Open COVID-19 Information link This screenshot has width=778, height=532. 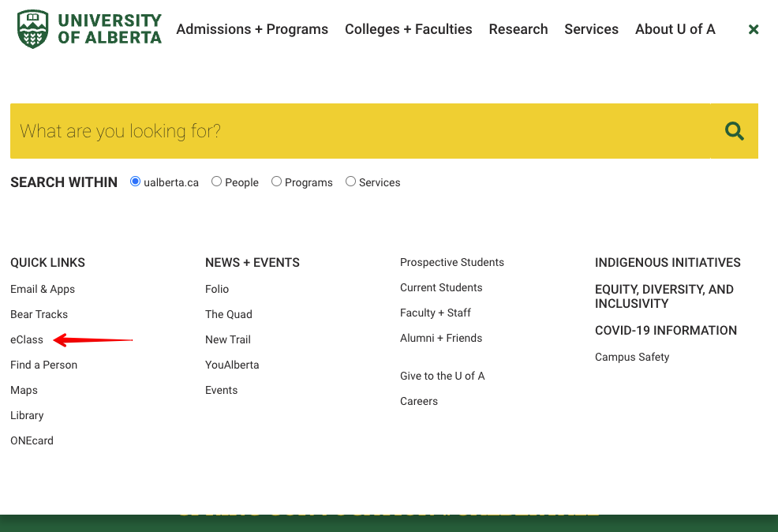coord(665,330)
